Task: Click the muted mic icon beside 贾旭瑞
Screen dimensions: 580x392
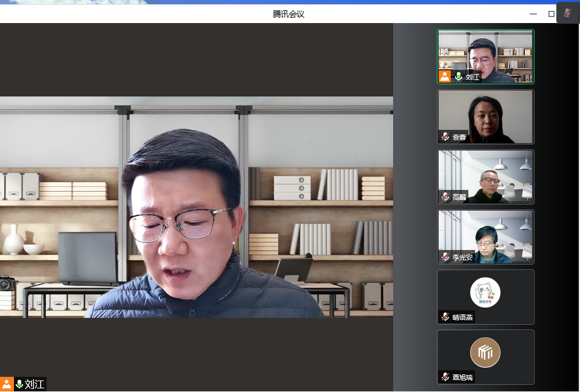Action: (445, 377)
